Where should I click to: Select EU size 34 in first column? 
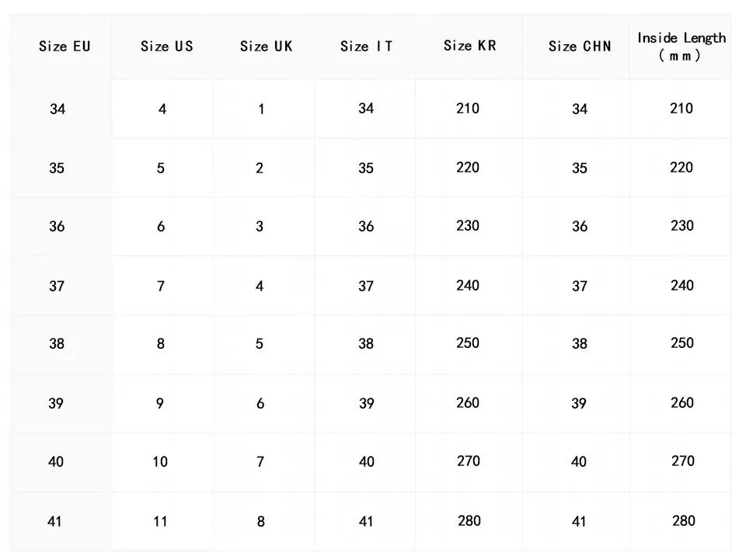coord(58,110)
